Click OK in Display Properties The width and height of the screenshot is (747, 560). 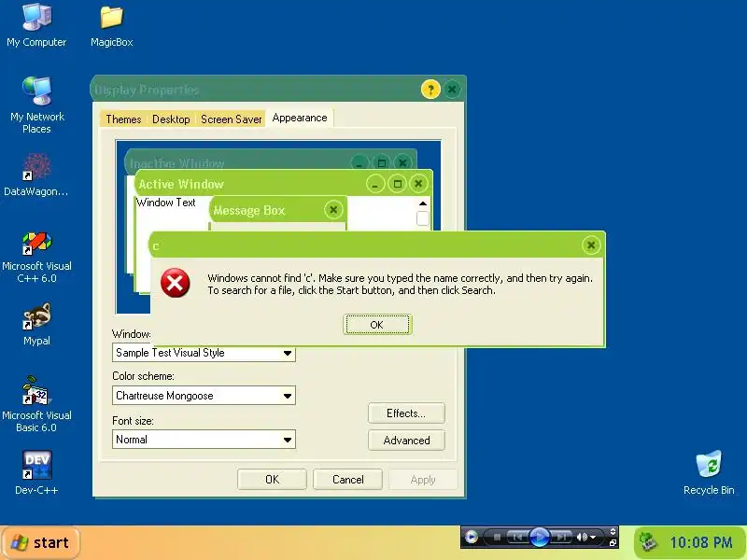pyautogui.click(x=272, y=480)
